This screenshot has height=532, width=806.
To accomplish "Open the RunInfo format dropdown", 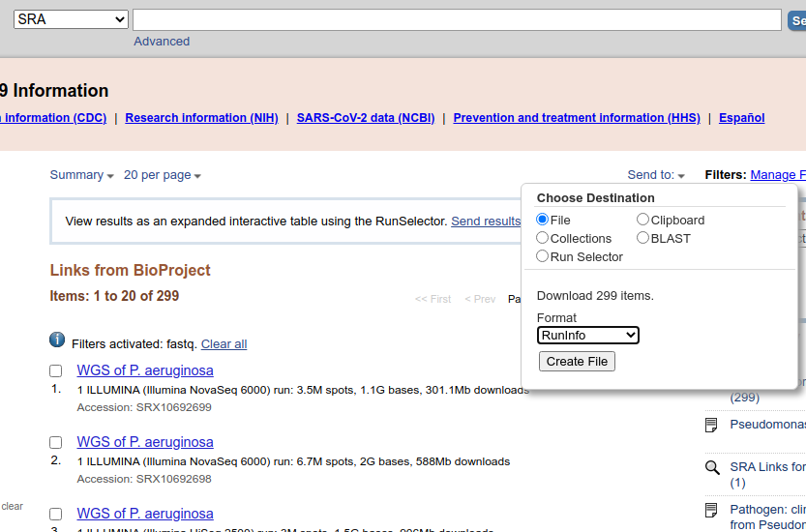I will [588, 335].
